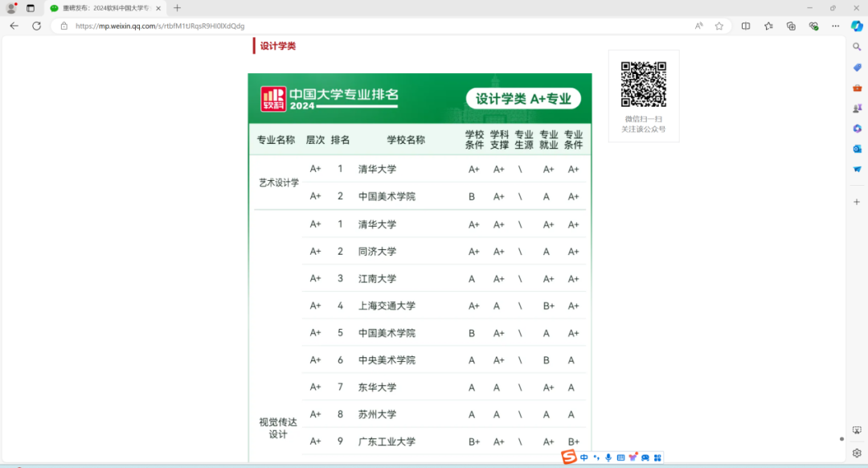Open Microsoft 365 in the sidebar
The image size is (868, 468).
pos(857,129)
